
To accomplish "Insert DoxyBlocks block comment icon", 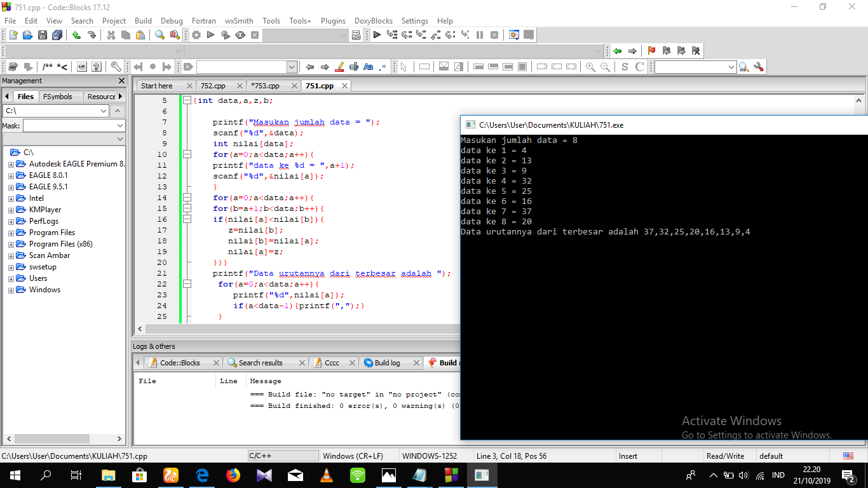I will (x=48, y=66).
